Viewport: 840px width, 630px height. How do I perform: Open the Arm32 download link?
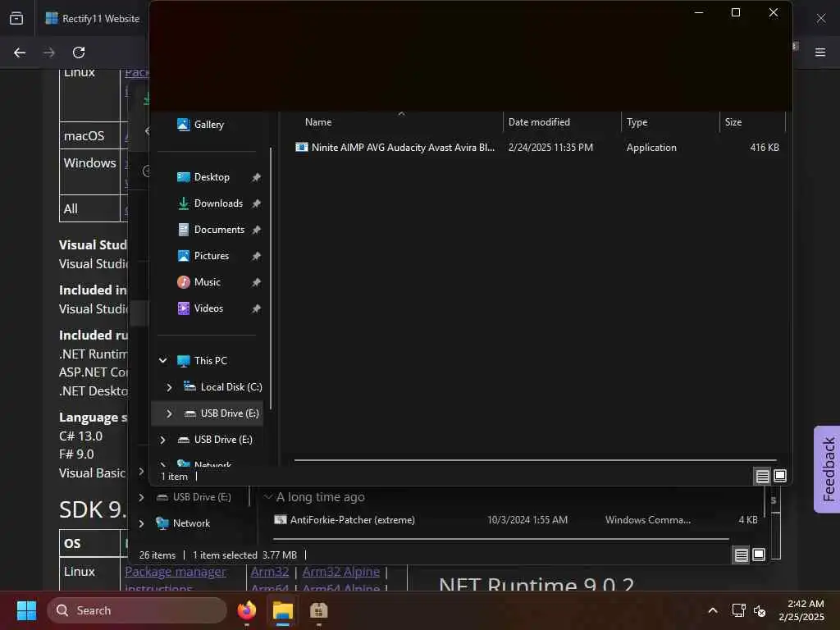pyautogui.click(x=269, y=572)
